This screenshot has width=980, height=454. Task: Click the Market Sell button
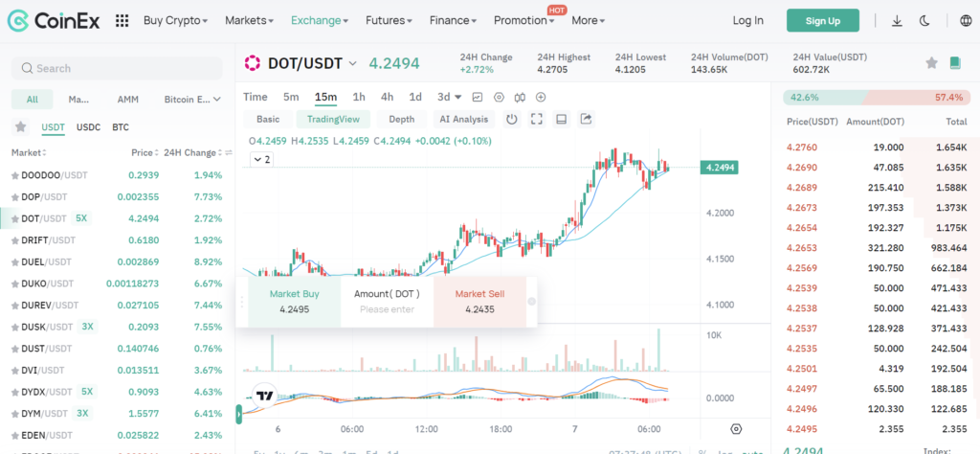[x=479, y=302]
